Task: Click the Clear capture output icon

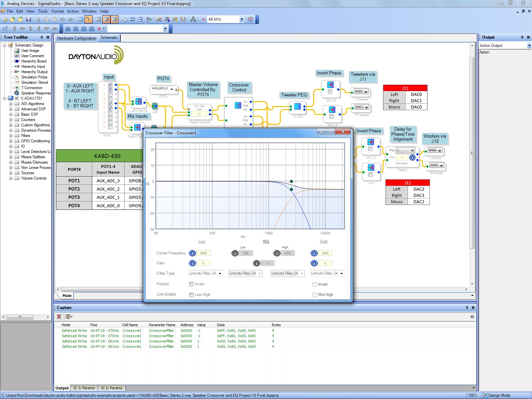Action: 59,317
